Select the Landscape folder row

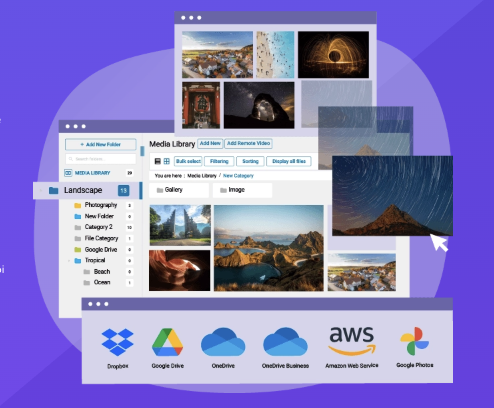click(x=87, y=190)
